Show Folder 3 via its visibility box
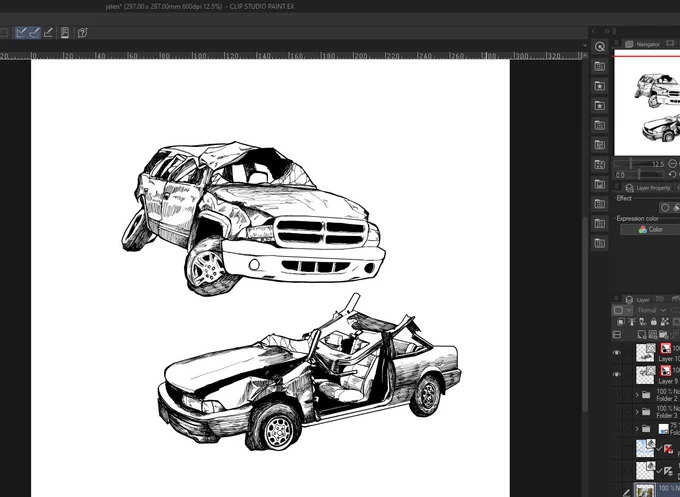680x497 pixels. pyautogui.click(x=617, y=412)
